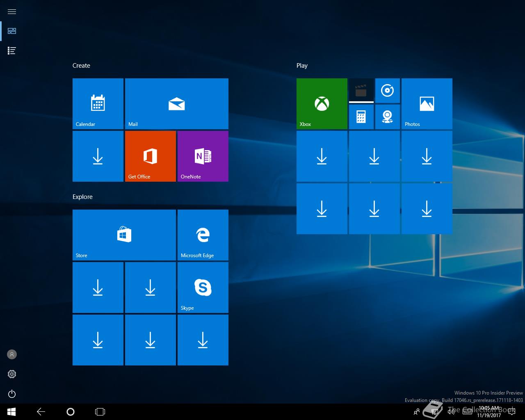The height and width of the screenshot is (420, 525).
Task: Open the Action Center notifications icon
Action: tap(512, 412)
